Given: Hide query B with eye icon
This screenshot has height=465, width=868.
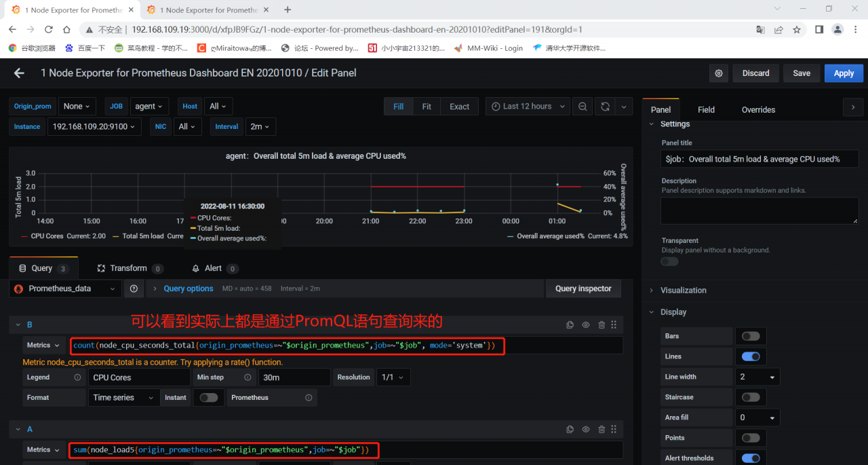Looking at the screenshot, I should coord(586,325).
